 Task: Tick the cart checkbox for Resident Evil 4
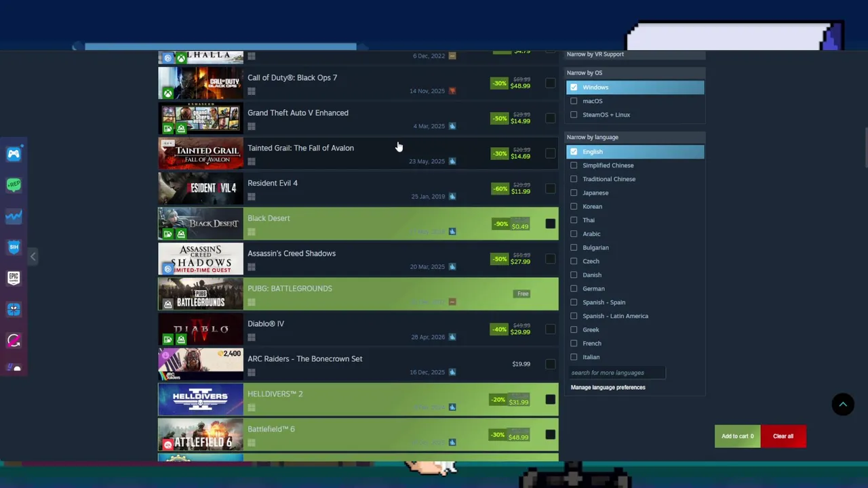point(551,188)
